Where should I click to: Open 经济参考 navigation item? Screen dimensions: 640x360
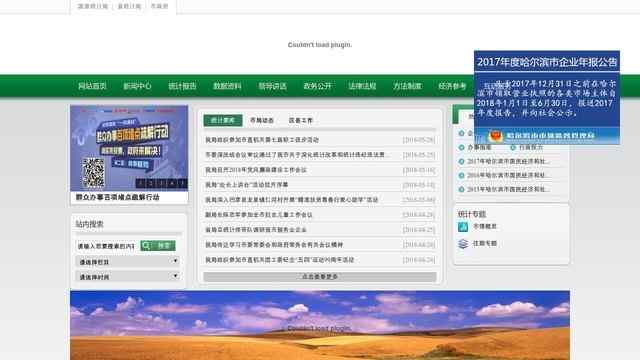[x=452, y=86]
